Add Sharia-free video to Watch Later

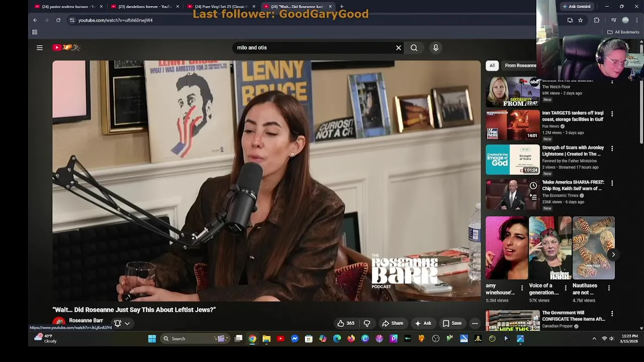tap(533, 186)
